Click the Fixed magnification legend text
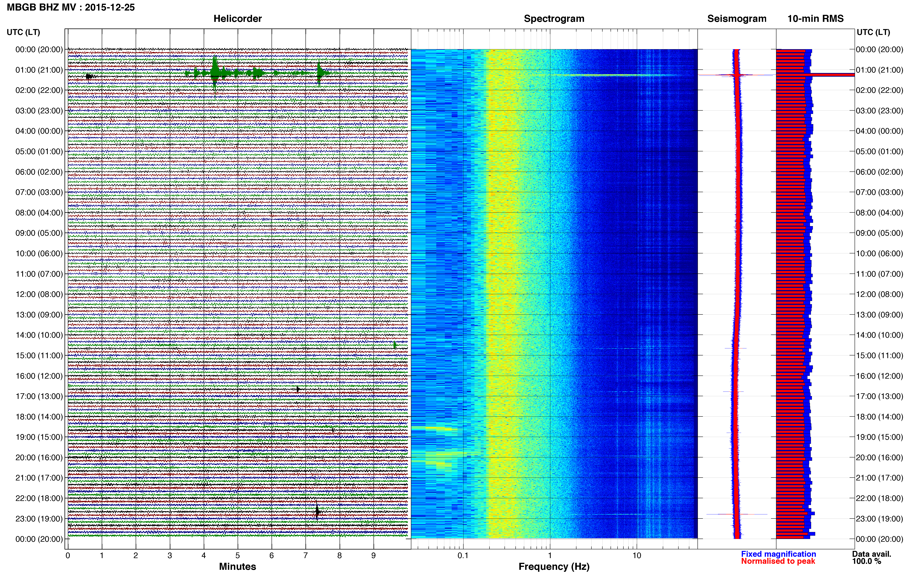 click(x=778, y=554)
